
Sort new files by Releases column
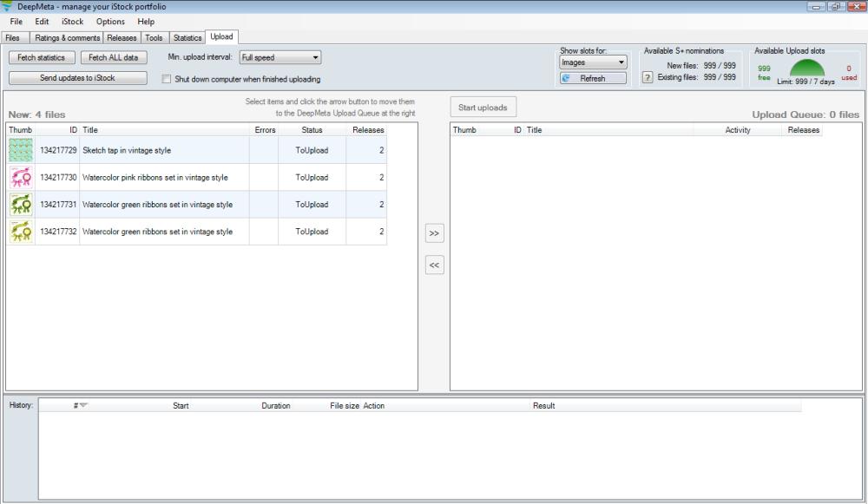(367, 130)
